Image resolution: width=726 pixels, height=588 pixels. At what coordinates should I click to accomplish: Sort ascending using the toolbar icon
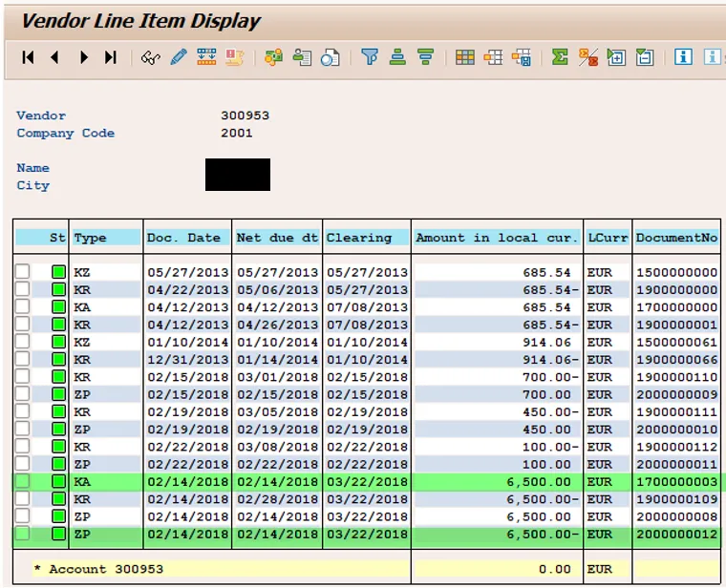[x=397, y=57]
